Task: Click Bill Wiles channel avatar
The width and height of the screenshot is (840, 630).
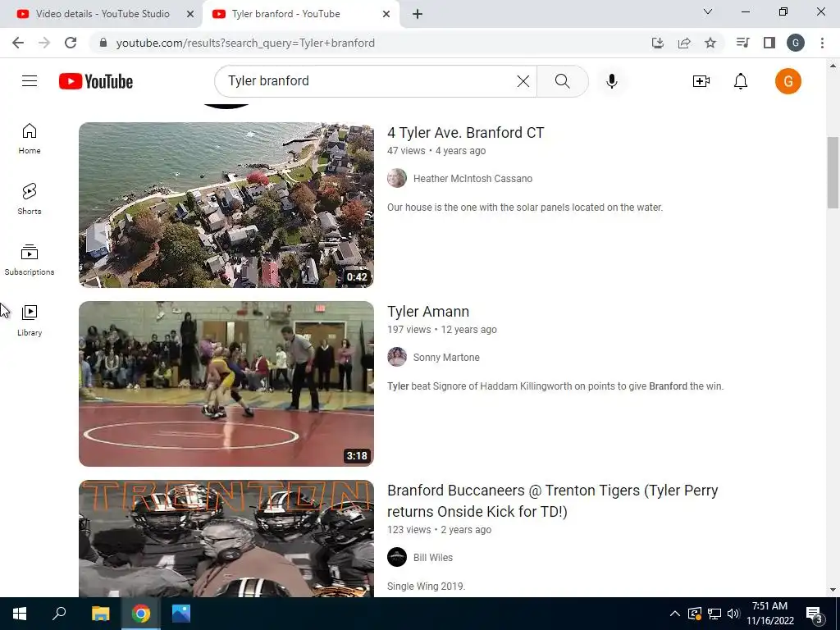Action: click(x=397, y=557)
